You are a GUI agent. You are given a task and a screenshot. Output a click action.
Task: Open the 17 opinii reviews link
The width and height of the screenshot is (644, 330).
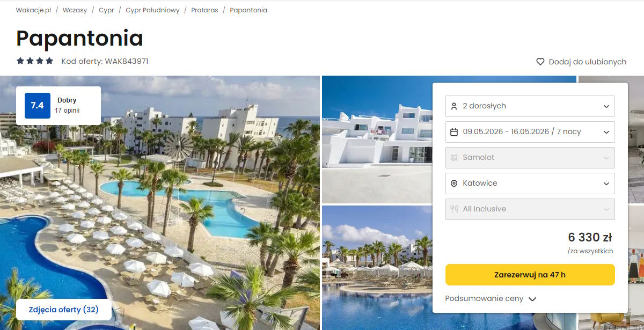(67, 111)
